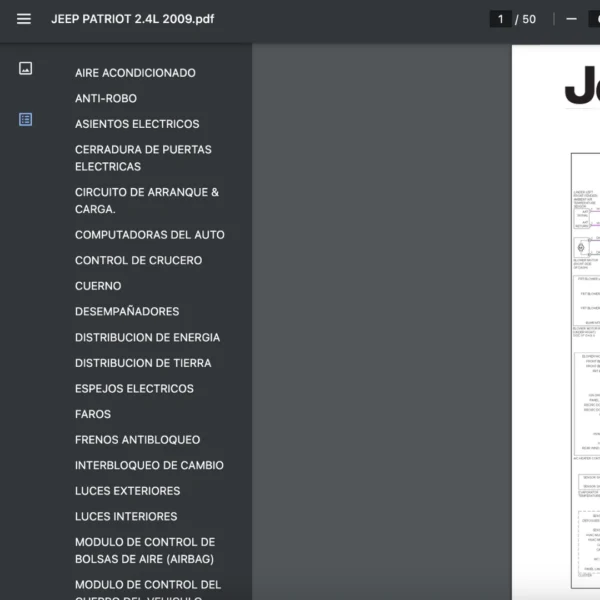Toggle the hamburger sidebar menu
Image resolution: width=600 pixels, height=600 pixels.
pyautogui.click(x=24, y=19)
